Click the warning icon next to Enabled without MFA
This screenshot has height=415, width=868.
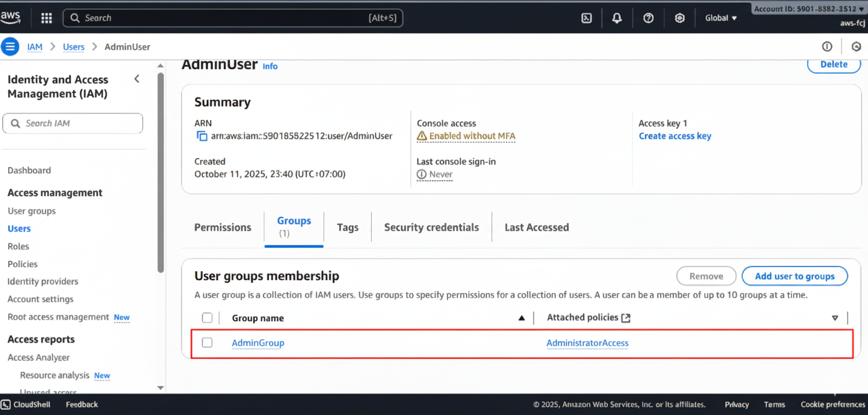click(422, 136)
